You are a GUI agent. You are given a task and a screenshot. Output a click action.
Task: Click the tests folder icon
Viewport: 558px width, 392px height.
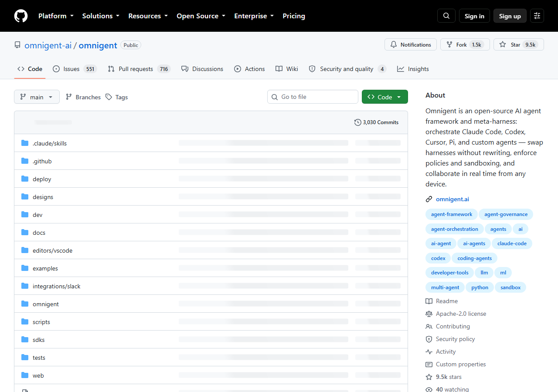point(25,358)
